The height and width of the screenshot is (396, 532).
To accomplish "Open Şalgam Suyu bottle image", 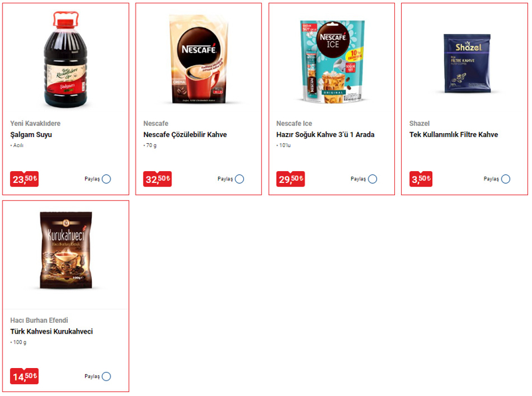I will [x=65, y=59].
